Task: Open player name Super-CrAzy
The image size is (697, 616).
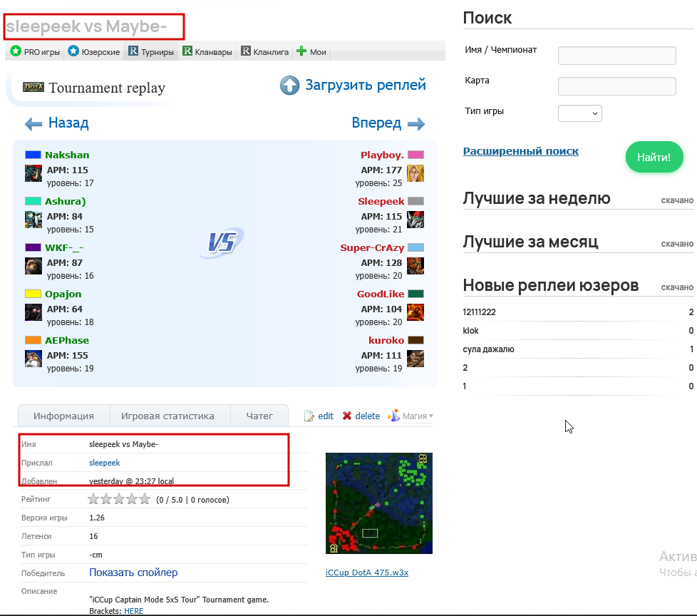Action: click(372, 247)
